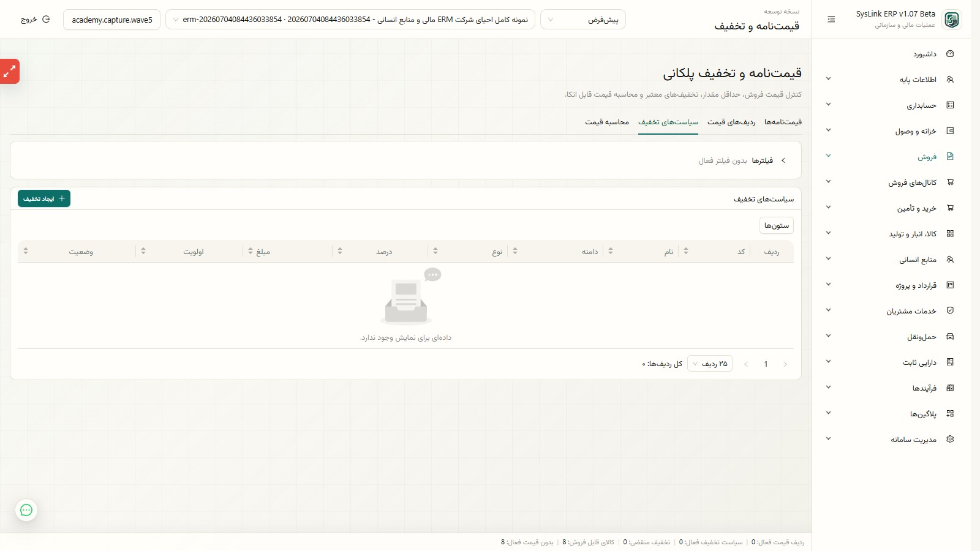Click the فرآیندها processes icon
Screen dimensions: 980x551
950,388
